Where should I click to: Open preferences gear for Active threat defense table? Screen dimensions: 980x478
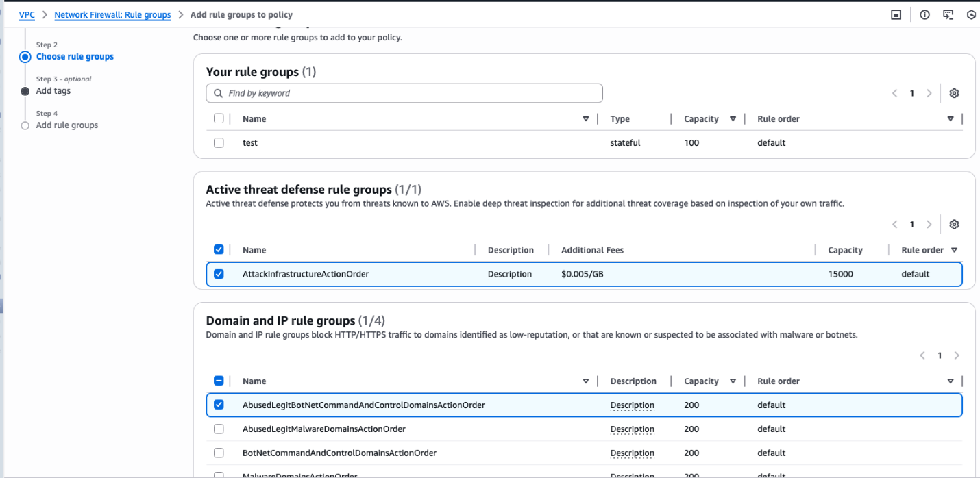(954, 224)
